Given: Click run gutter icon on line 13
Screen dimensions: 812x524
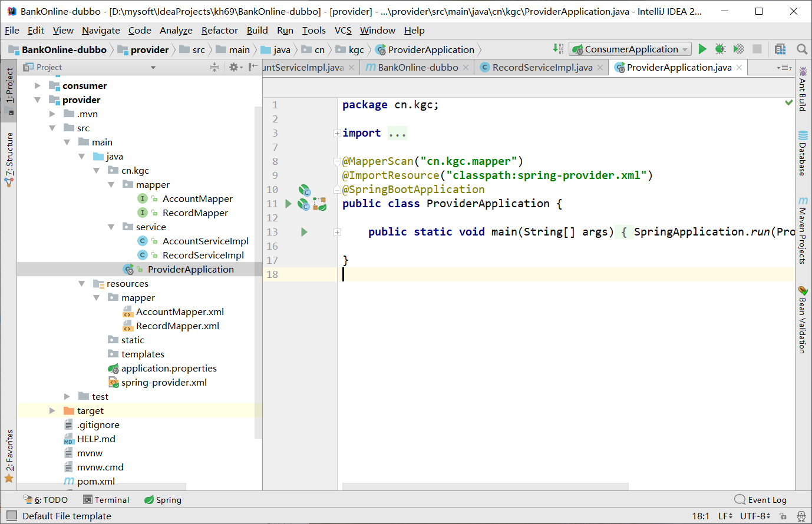Looking at the screenshot, I should point(304,232).
